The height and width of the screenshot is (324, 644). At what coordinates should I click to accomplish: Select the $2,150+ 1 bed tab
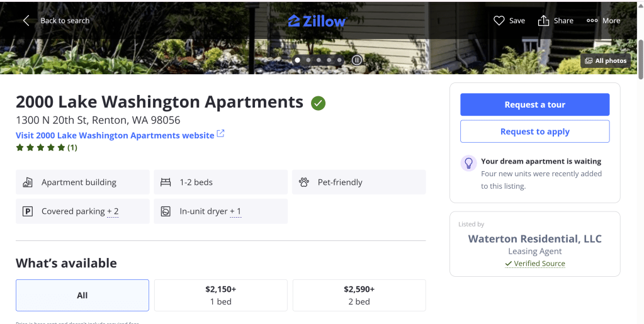[x=220, y=296]
